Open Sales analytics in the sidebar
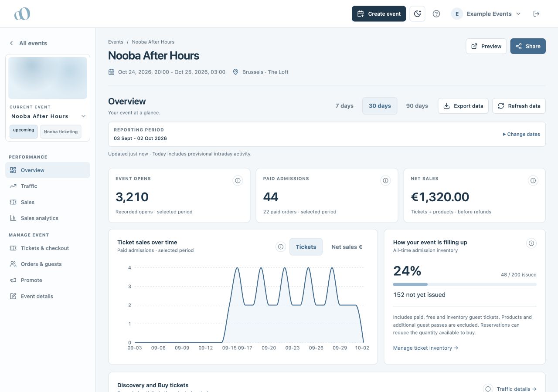 coord(48,218)
